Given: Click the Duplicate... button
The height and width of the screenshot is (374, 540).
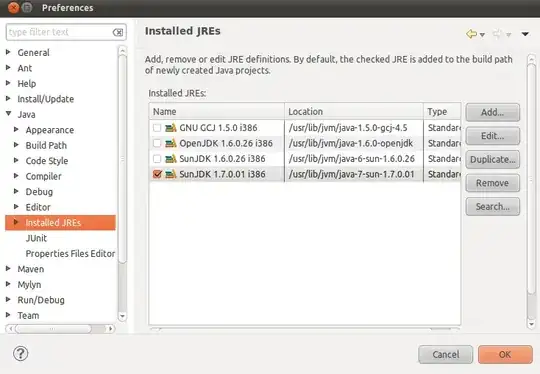Looking at the screenshot, I should pyautogui.click(x=492, y=159).
